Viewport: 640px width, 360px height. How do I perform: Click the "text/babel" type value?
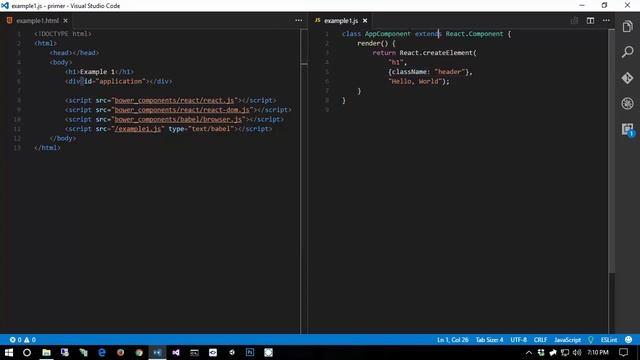211,129
